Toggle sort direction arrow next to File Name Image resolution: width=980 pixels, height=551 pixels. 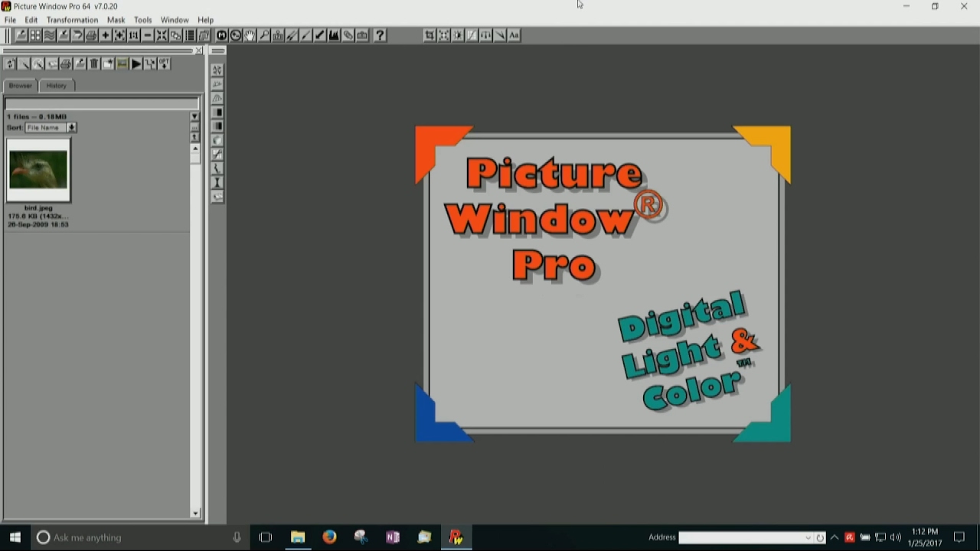71,128
